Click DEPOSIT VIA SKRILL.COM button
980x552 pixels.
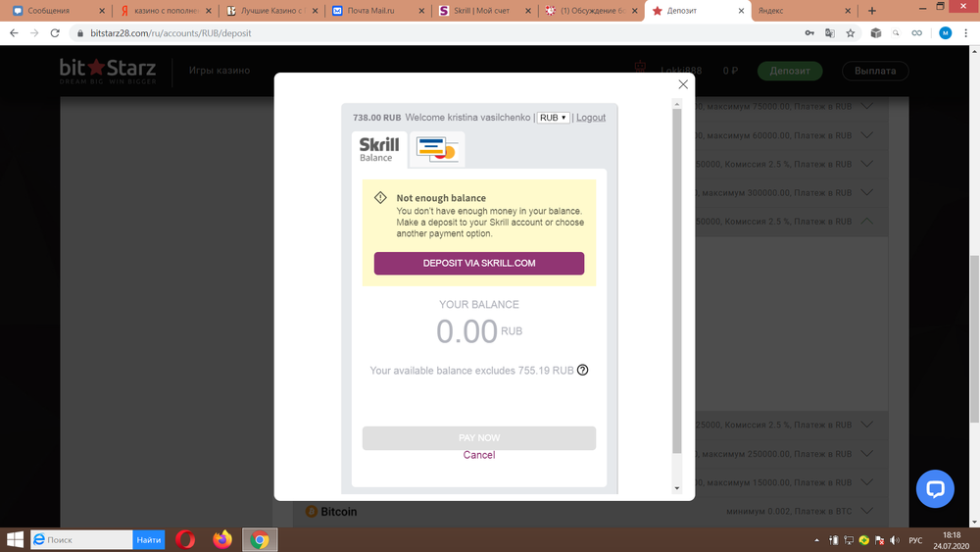pos(479,263)
